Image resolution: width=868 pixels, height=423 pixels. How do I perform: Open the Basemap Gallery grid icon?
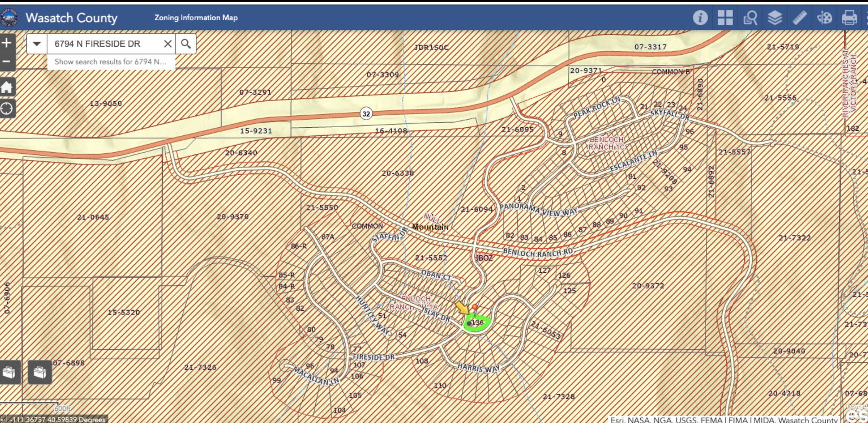tap(725, 18)
